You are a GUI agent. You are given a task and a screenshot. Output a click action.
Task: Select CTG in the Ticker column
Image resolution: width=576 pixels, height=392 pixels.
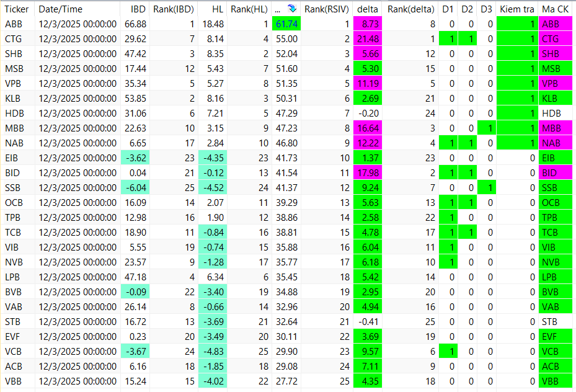(x=13, y=39)
